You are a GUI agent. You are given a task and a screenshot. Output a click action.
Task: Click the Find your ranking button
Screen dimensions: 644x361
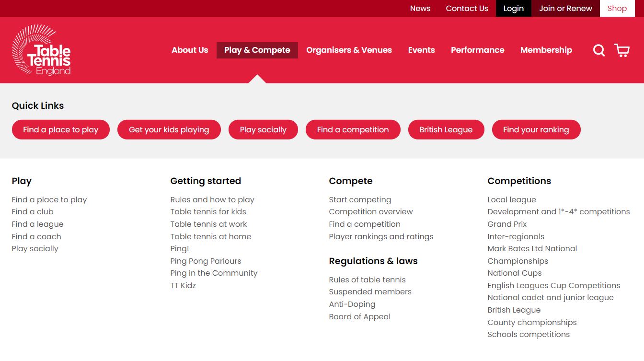tap(536, 129)
